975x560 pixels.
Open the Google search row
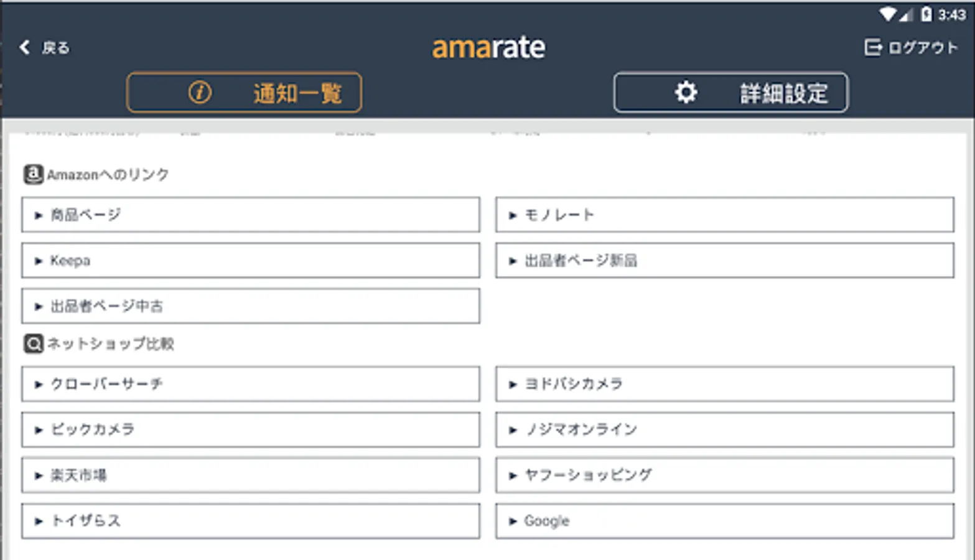pos(724,521)
